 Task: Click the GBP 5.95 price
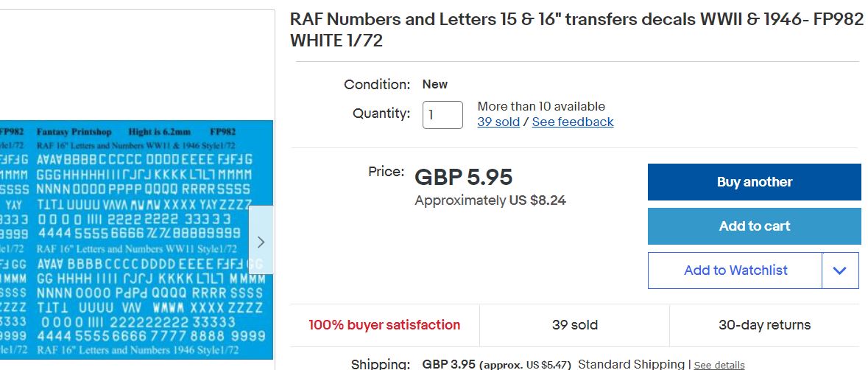click(x=463, y=178)
